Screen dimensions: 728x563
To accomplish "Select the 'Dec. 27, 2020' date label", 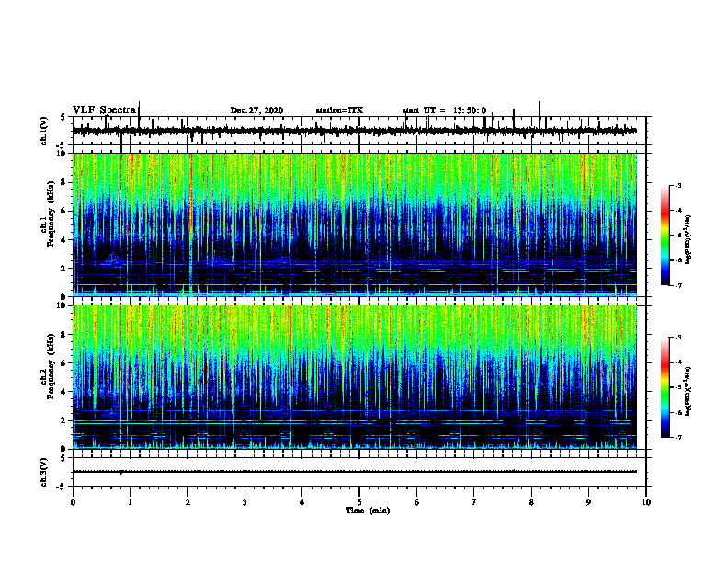I will pyautogui.click(x=256, y=110).
